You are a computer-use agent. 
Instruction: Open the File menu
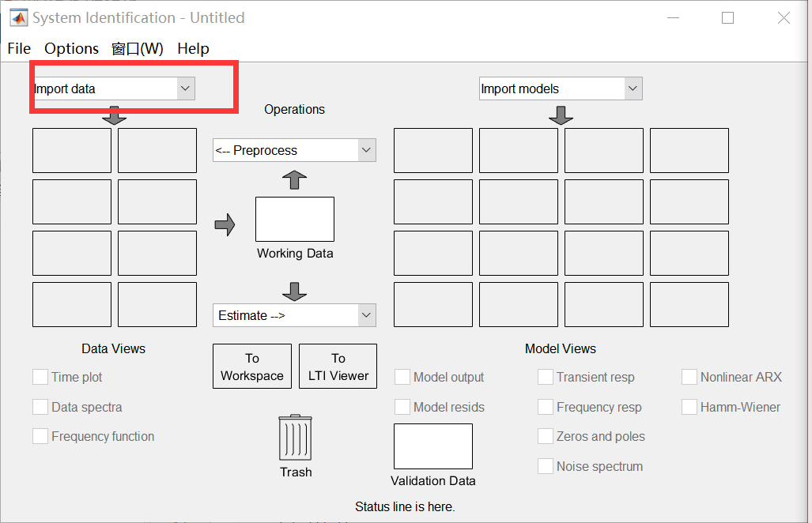pos(19,48)
